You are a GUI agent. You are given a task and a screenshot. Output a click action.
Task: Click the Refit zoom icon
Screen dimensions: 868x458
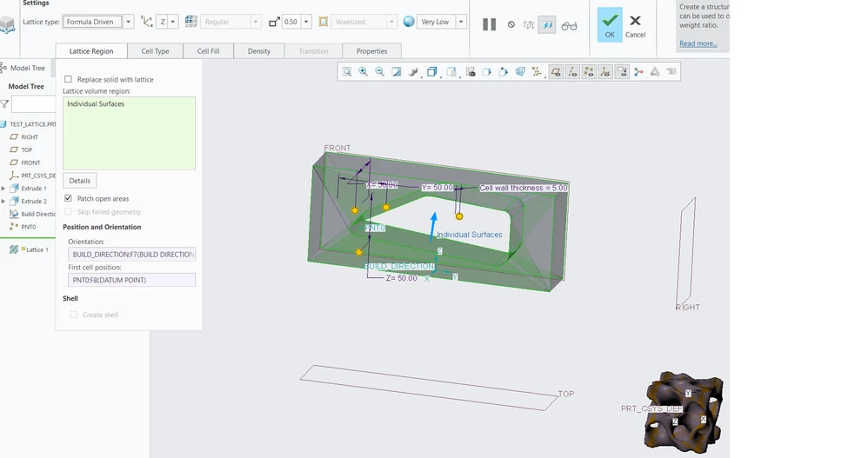346,72
